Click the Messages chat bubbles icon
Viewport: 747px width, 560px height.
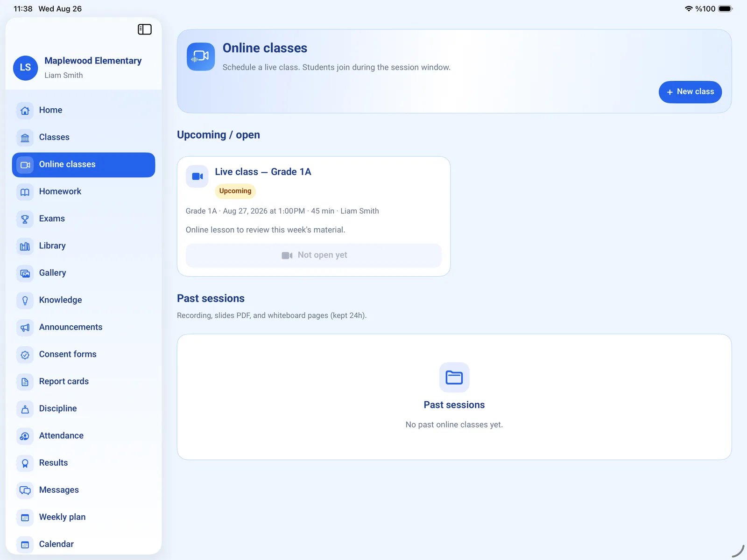click(25, 490)
